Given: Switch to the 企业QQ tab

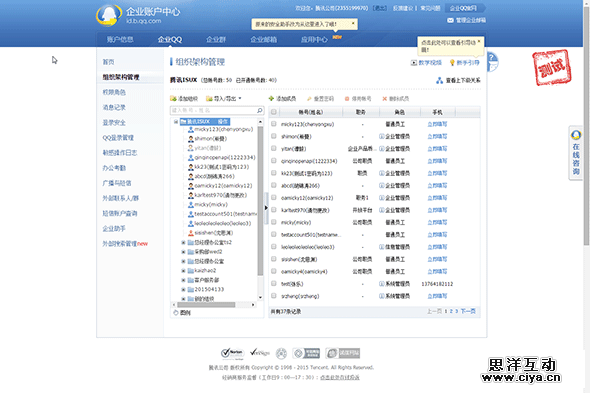Looking at the screenshot, I should click(x=170, y=39).
